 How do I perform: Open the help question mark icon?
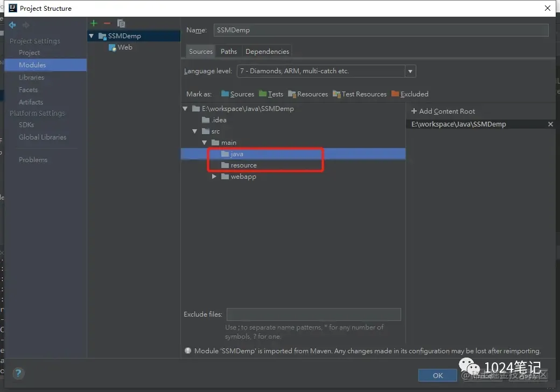coord(18,374)
